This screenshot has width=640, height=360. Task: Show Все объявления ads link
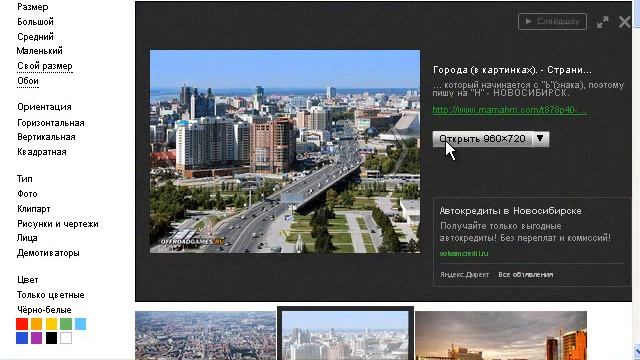pos(525,275)
